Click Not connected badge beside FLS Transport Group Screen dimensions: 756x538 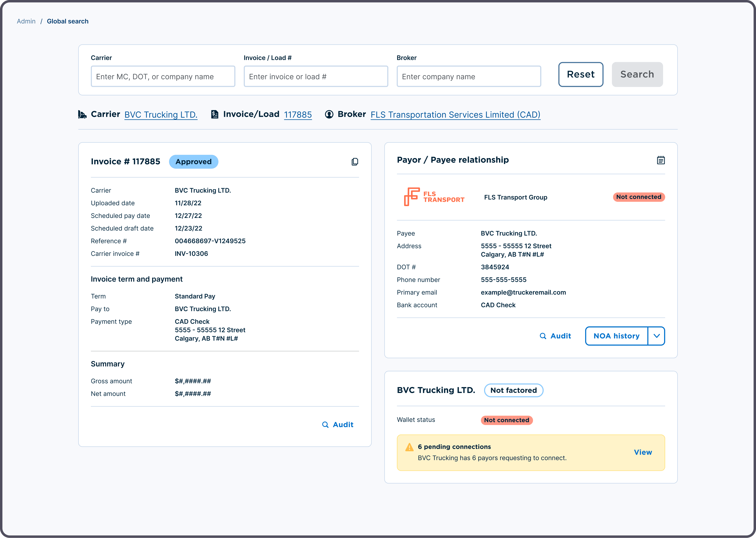point(639,197)
